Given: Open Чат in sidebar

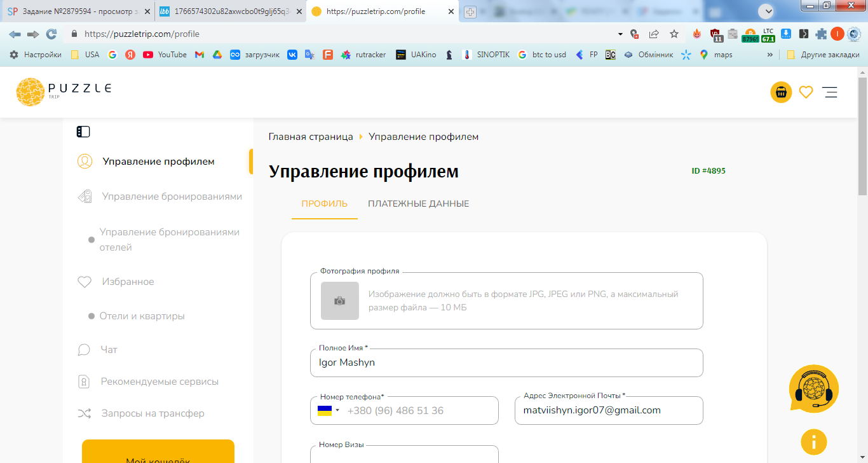Looking at the screenshot, I should tap(97, 350).
